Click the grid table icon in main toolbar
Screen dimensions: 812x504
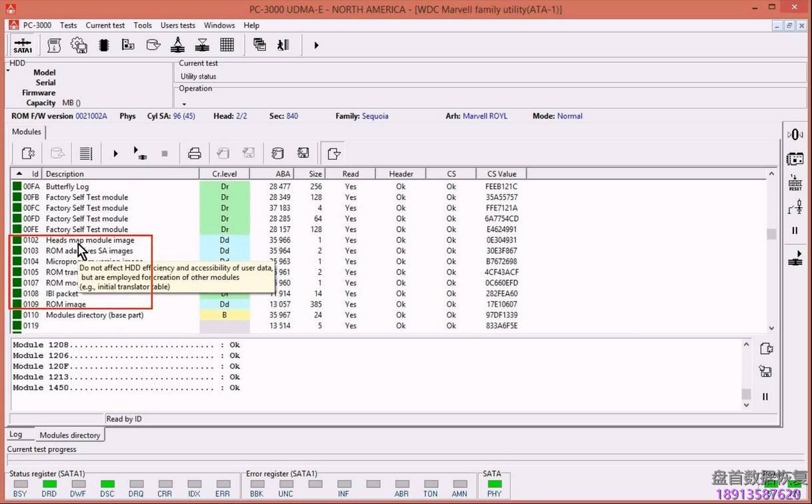pos(227,45)
